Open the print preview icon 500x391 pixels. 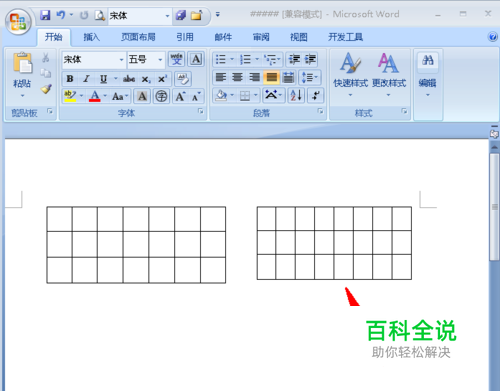[x=99, y=15]
